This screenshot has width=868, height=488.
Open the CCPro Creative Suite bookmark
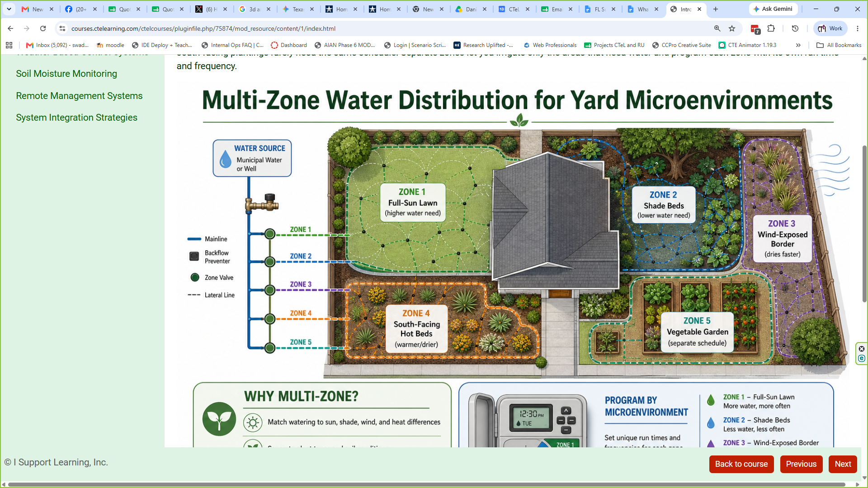click(682, 45)
